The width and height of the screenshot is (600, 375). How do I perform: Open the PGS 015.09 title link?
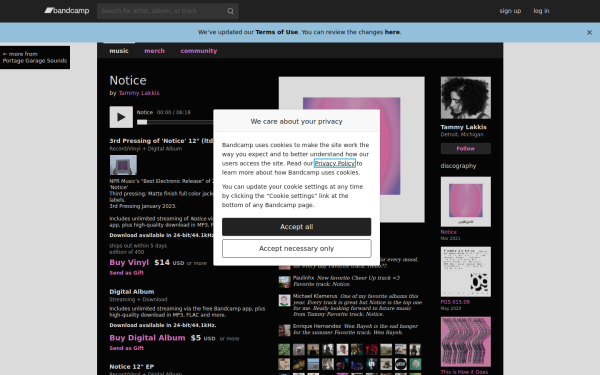coord(455,302)
